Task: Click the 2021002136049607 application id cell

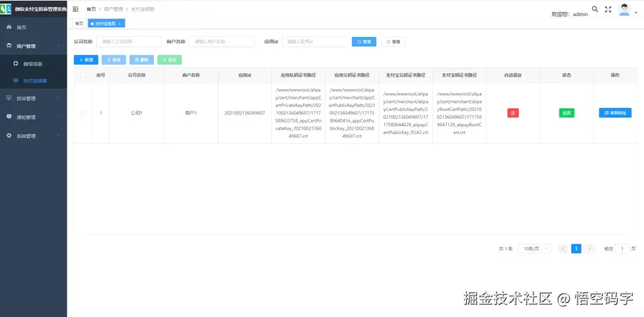Action: point(245,113)
